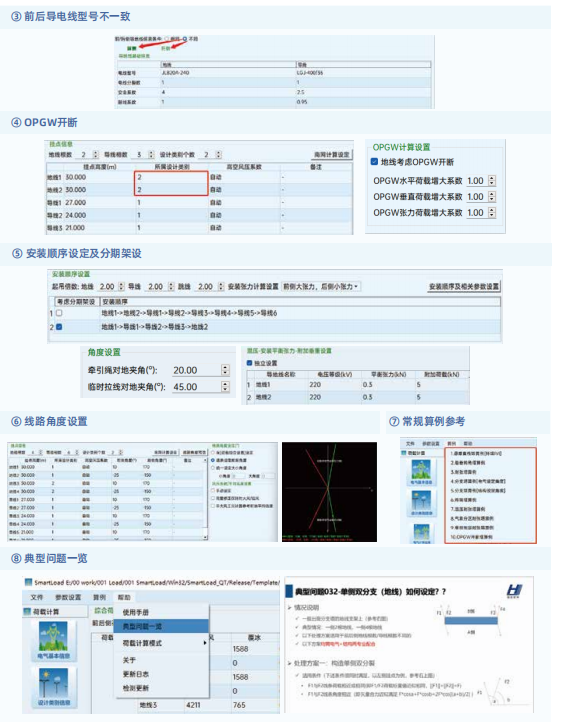Click 导线3 挂点高度 cell 21.000
Image resolution: width=563 pixels, height=725 pixels.
[99, 227]
